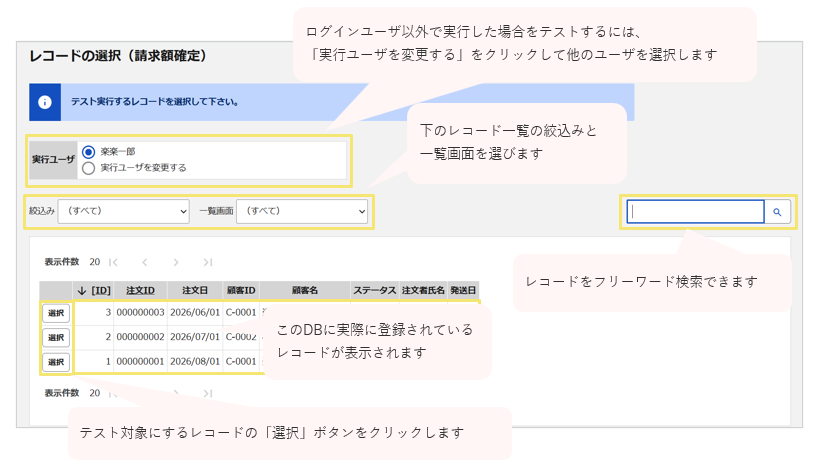
Task: Go to first page in upper pager
Action: (113, 262)
